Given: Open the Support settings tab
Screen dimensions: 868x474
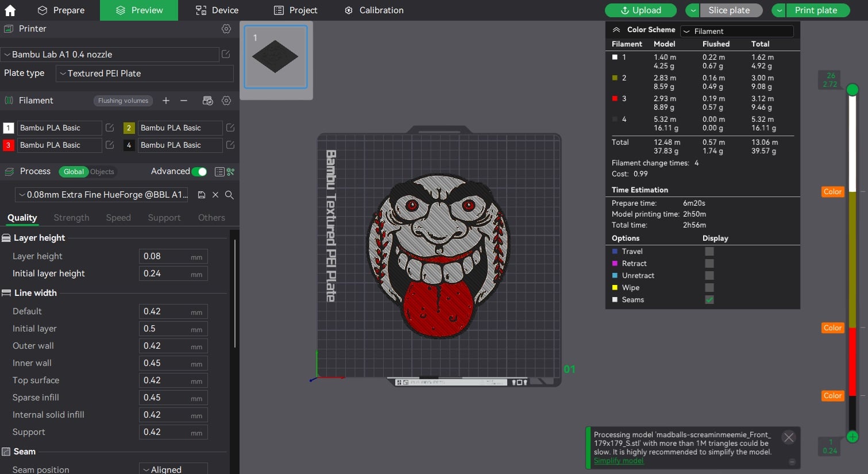Looking at the screenshot, I should point(164,218).
